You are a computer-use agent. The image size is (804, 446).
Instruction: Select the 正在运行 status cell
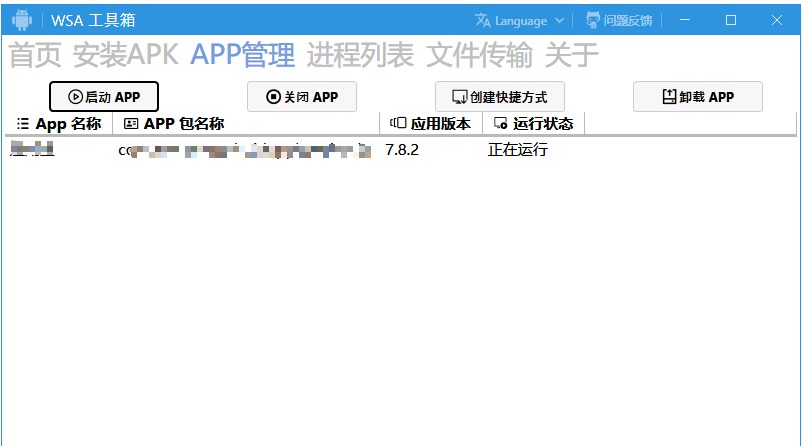coord(518,150)
